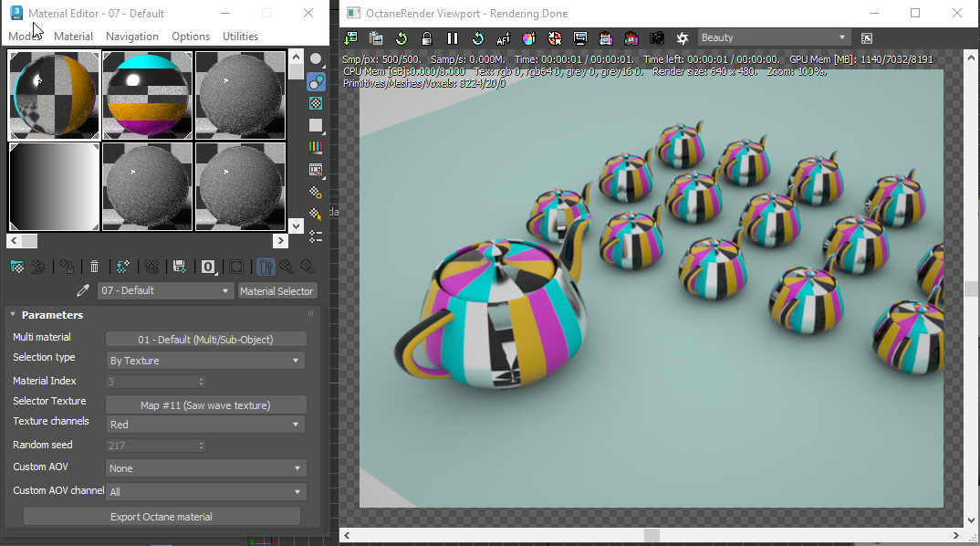
Task: Click Make Material Copy icon
Action: click(122, 267)
